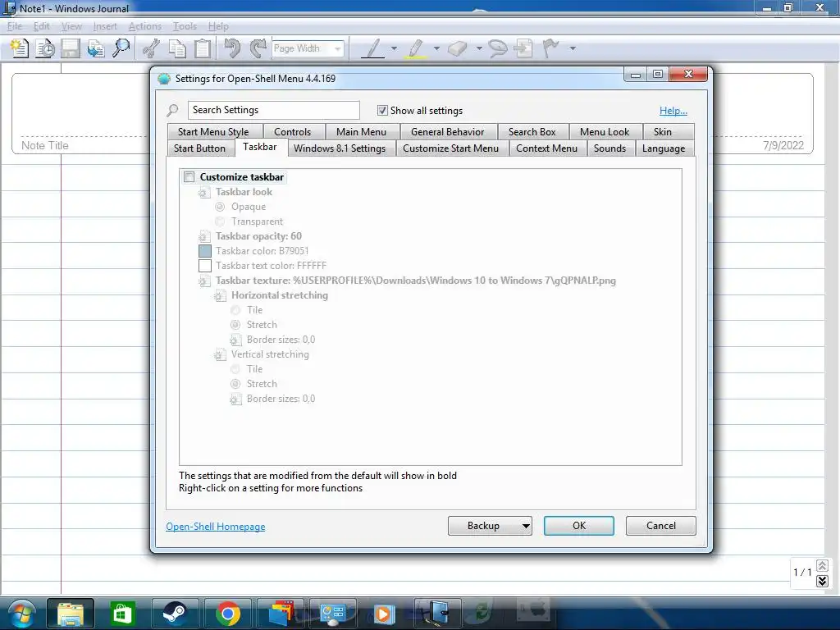Select Transparent taskbar look radio

220,221
